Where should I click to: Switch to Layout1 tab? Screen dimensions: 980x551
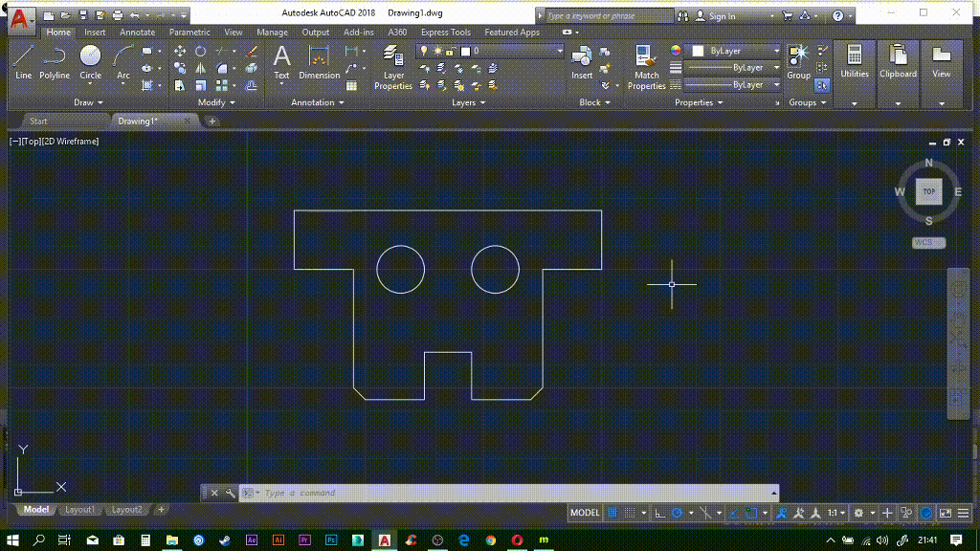tap(80, 510)
